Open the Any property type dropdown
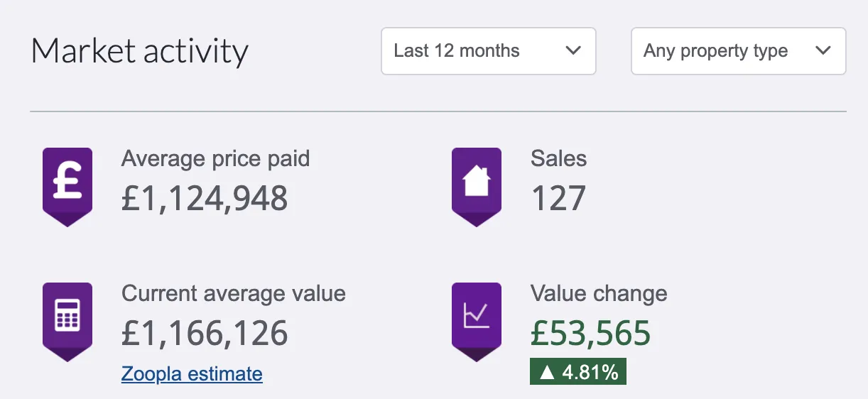 [739, 51]
